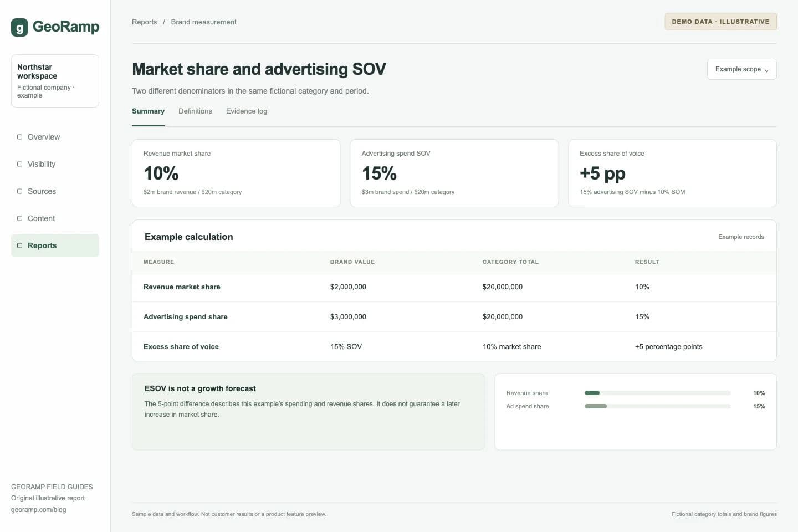798x532 pixels.
Task: Click the Reports sidebar icon
Action: [20, 245]
